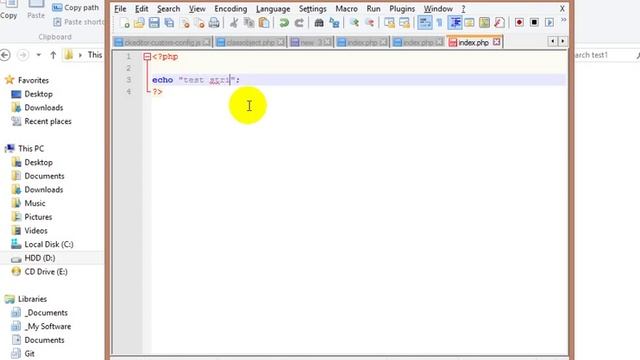
Task: Toggle synchronized vertical scrolling icon
Action: (389, 23)
